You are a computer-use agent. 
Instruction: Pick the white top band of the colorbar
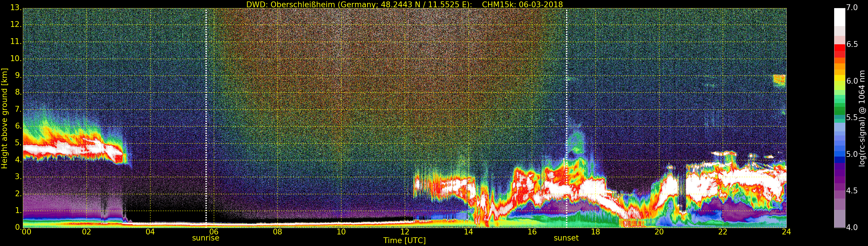(x=839, y=17)
